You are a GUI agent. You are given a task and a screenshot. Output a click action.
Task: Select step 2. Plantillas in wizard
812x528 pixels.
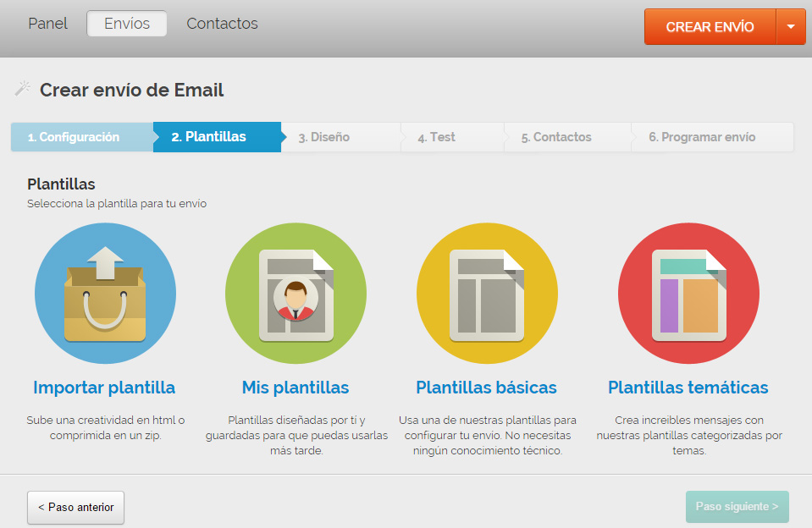tap(209, 137)
